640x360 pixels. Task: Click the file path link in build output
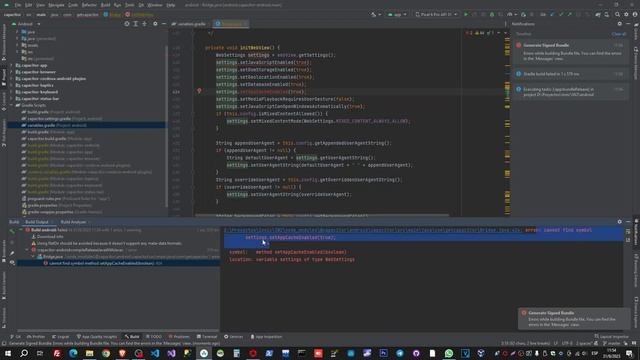click(373, 230)
